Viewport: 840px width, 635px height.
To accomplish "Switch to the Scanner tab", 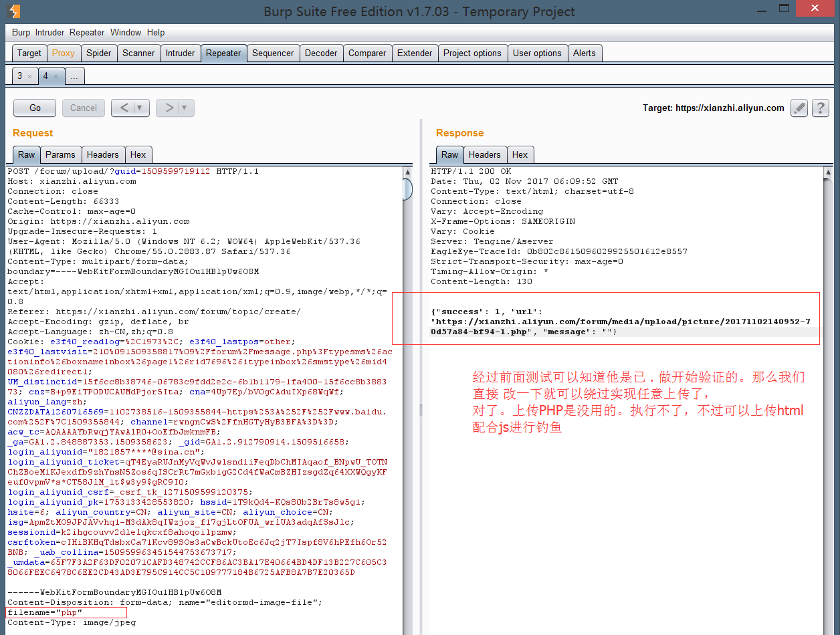I will pos(138,53).
